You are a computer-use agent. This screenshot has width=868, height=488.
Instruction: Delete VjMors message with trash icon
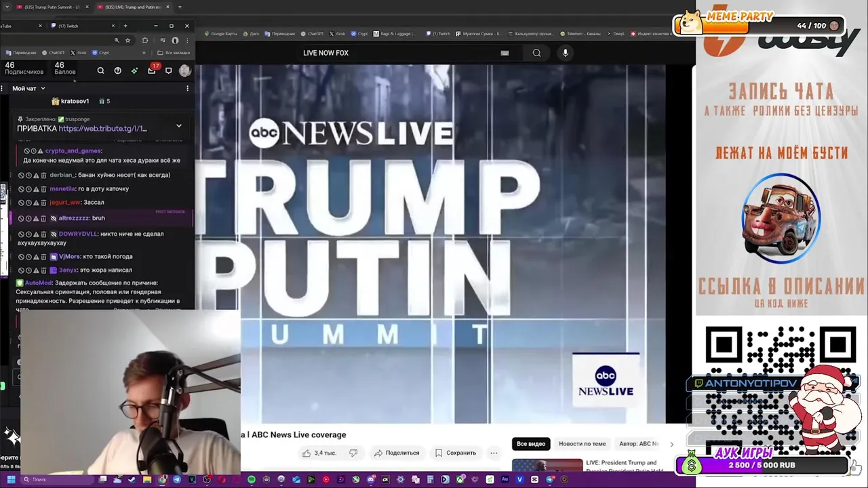(43, 256)
